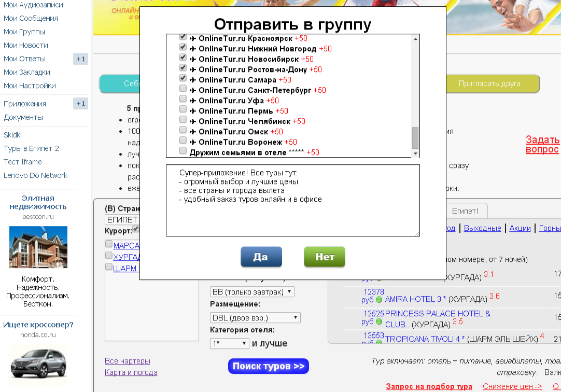This screenshot has width=561, height=392.
Task: Check Дружим семьями в отеле checkbox
Action: (183, 150)
